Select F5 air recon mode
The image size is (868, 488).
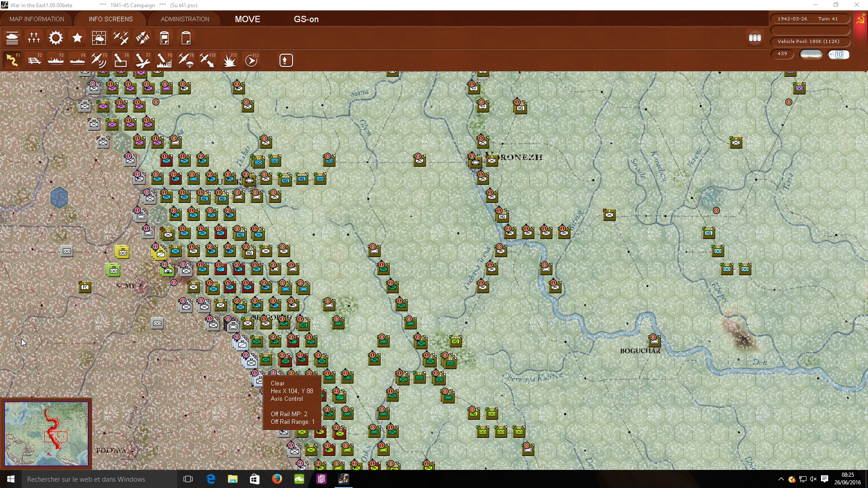point(99,60)
